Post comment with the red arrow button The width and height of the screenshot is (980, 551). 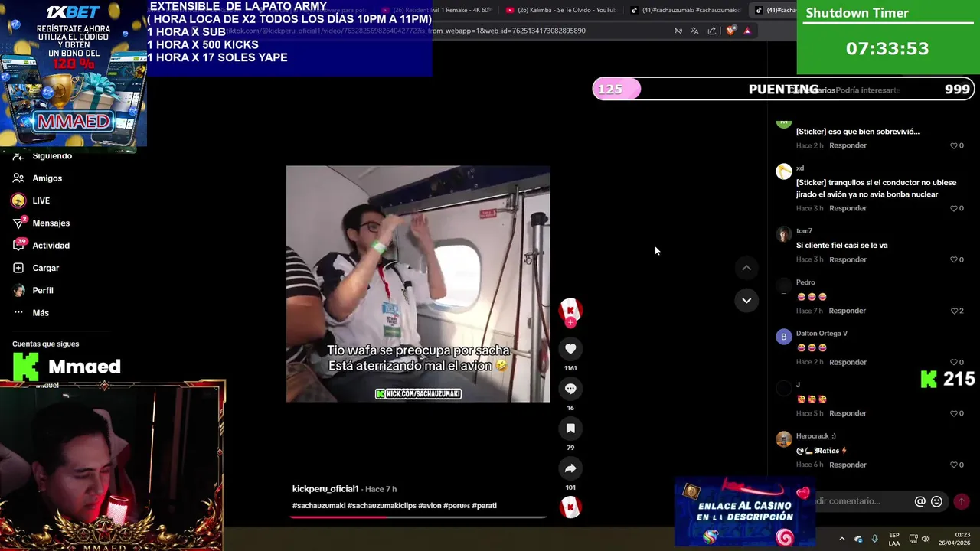pos(962,501)
